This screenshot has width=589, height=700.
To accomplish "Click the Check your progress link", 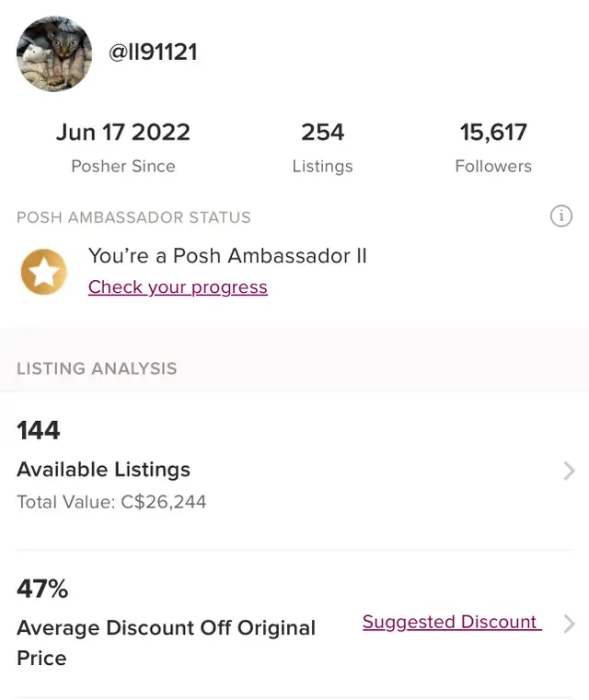I will point(178,287).
